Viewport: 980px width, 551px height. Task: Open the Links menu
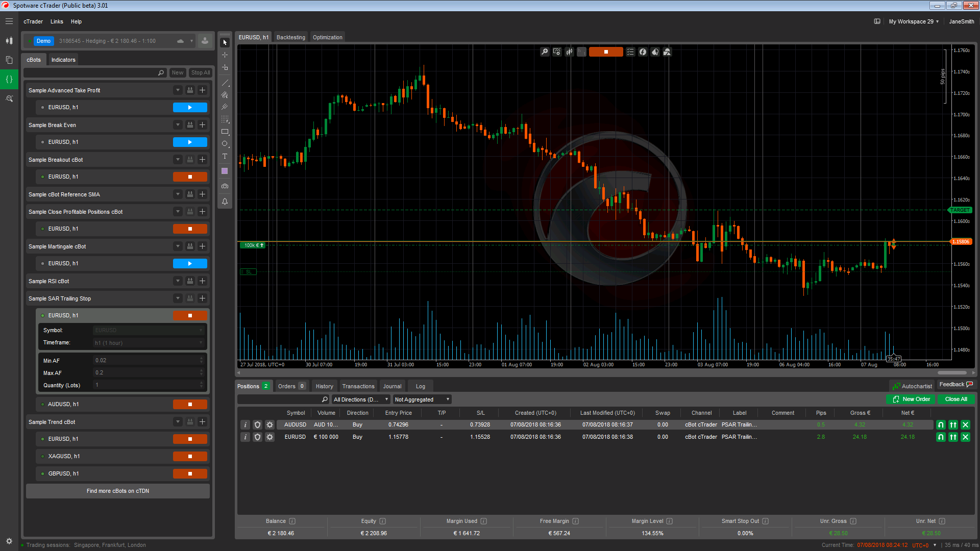tap(57, 21)
